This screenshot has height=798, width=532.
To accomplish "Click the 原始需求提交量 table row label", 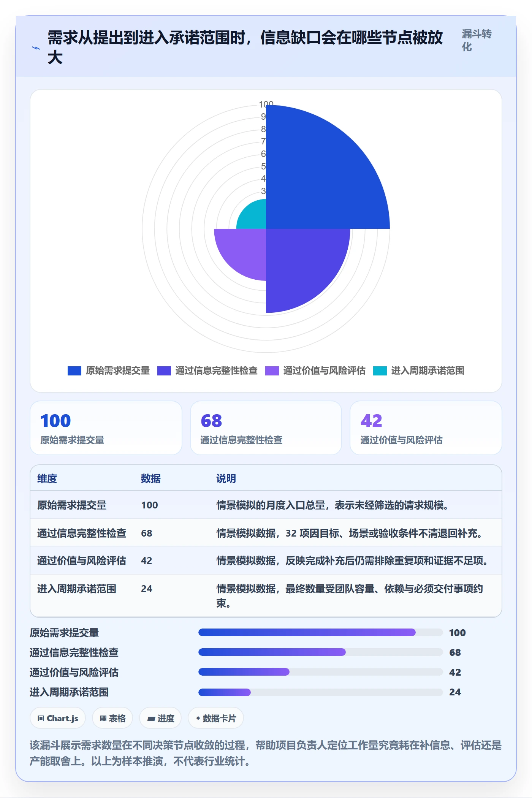I will (72, 505).
